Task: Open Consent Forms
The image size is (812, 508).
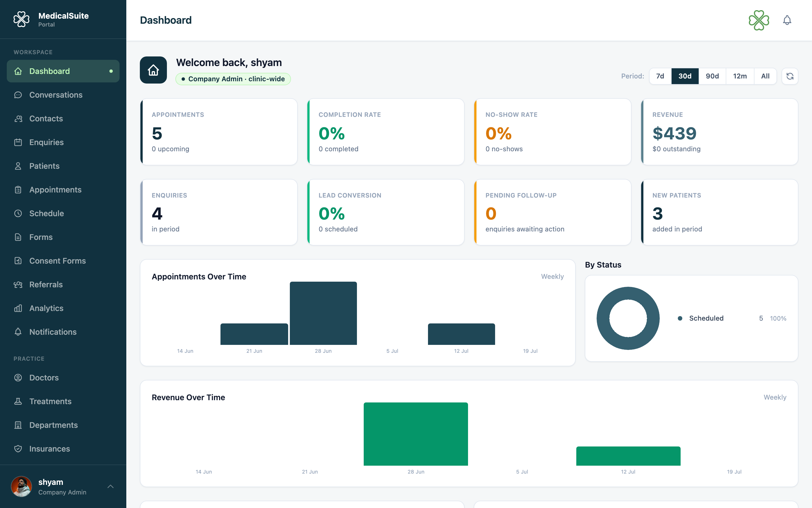Action: (x=63, y=261)
